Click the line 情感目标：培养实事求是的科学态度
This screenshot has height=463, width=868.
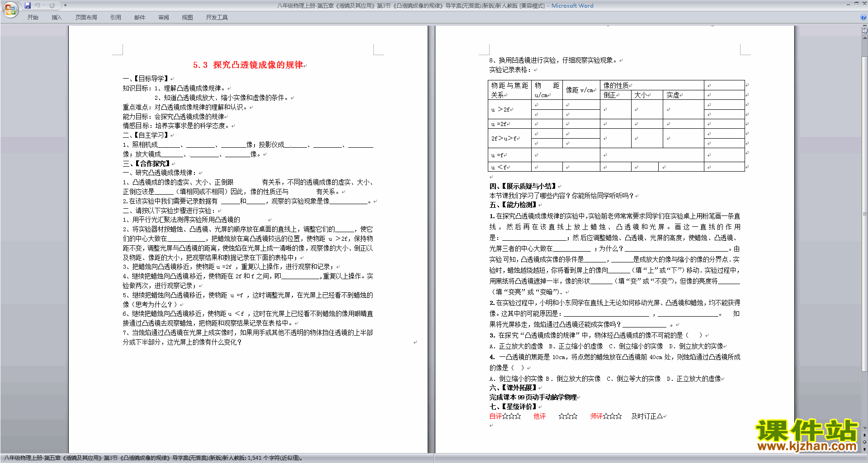pos(177,126)
